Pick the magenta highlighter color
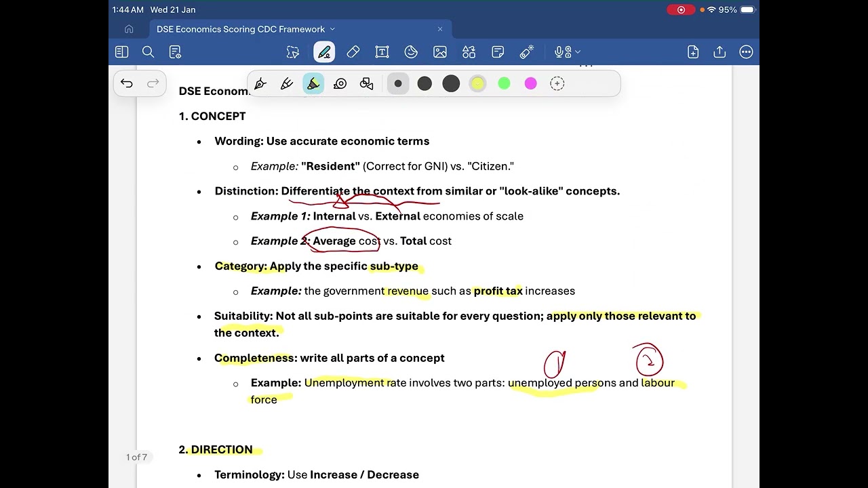The height and width of the screenshot is (488, 868). (x=531, y=83)
